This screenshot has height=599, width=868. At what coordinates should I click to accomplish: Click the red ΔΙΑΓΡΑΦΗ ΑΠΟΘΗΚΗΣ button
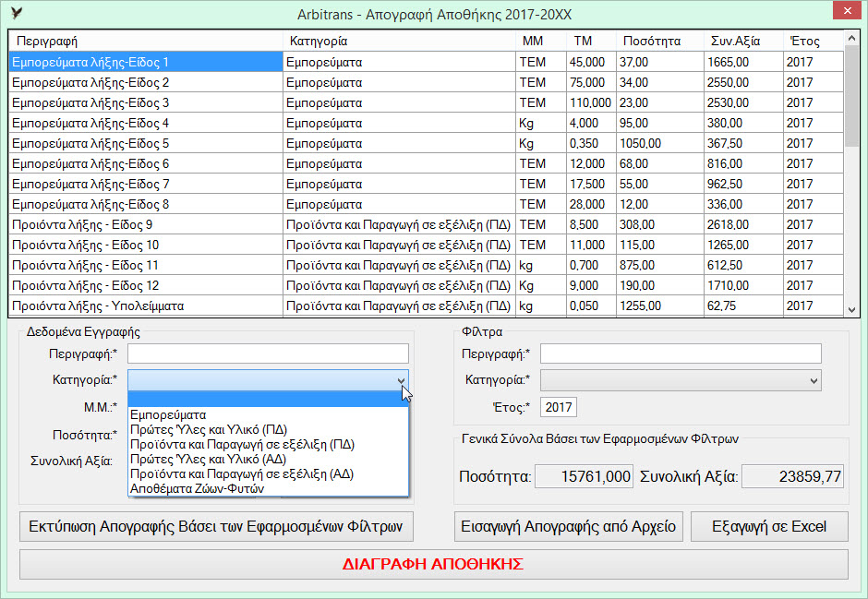(433, 564)
